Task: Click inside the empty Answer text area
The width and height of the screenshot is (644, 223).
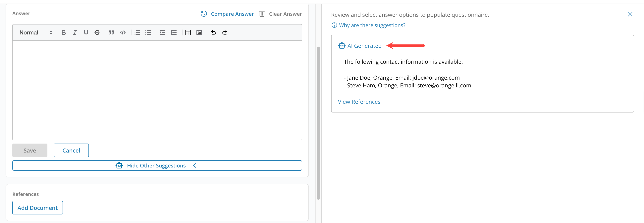Action: coord(157,90)
